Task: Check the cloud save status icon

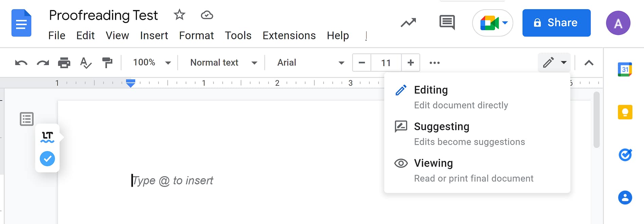Action: tap(207, 15)
